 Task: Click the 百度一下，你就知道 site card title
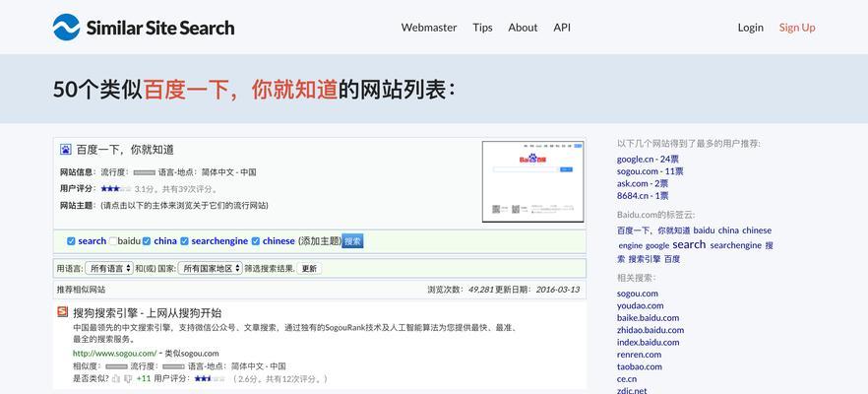point(125,150)
